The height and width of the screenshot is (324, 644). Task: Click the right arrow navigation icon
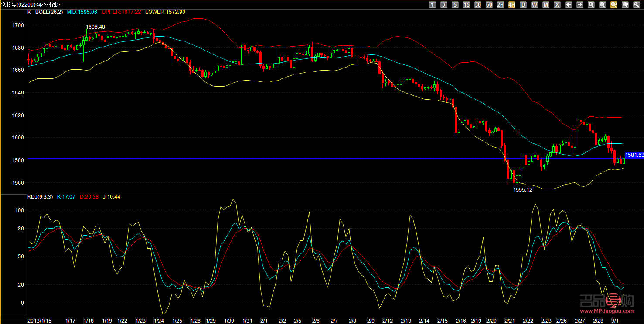[579, 5]
